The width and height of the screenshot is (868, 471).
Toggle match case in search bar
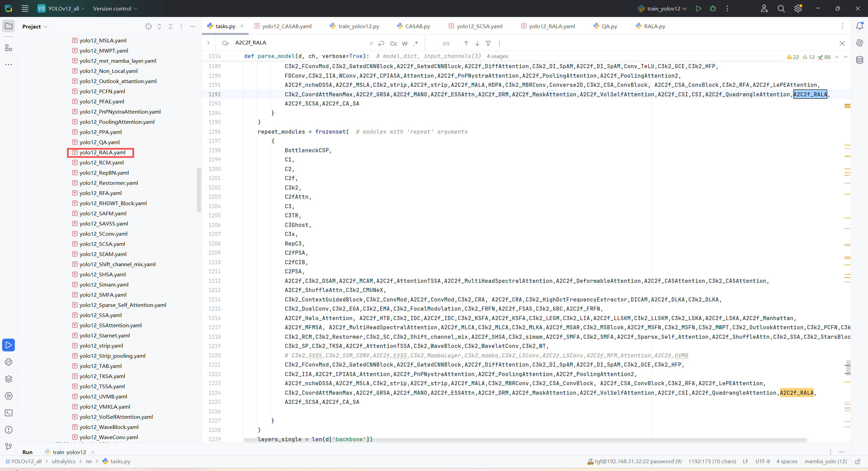point(393,43)
